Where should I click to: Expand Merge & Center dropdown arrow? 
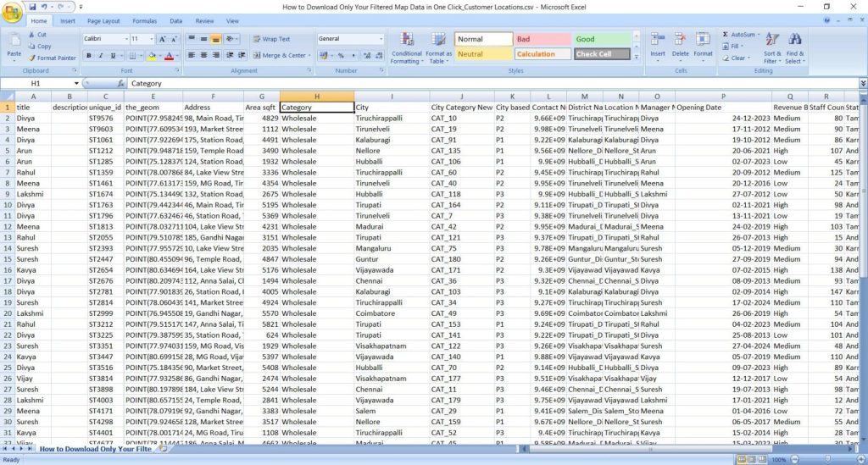point(309,56)
